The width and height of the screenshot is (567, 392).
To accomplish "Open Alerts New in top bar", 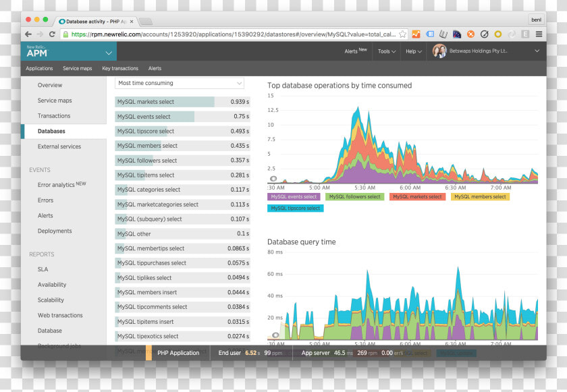I will 356,51.
